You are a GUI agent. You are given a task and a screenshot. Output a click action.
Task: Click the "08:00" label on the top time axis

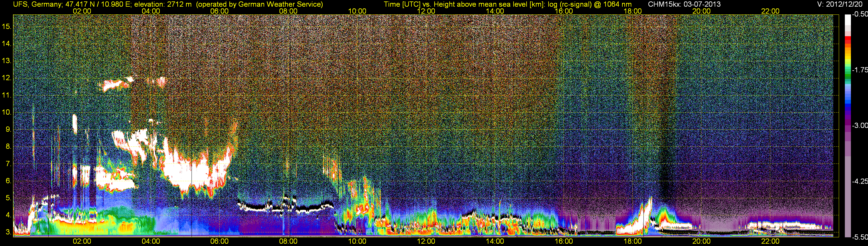coord(288,11)
